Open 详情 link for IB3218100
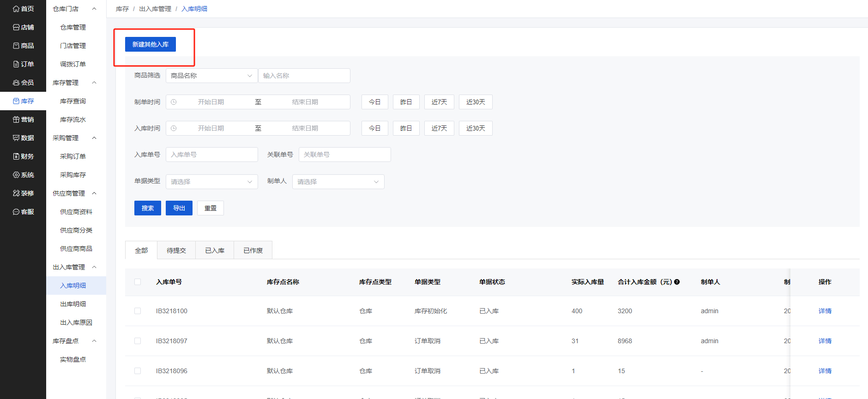 (x=825, y=311)
